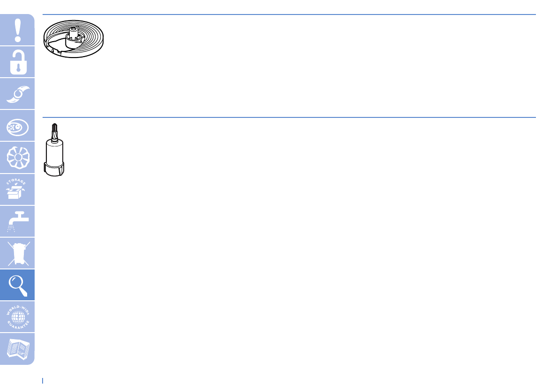Click the blue divider line above the disc
Viewport: 557px width, 392px height.
pos(289,15)
